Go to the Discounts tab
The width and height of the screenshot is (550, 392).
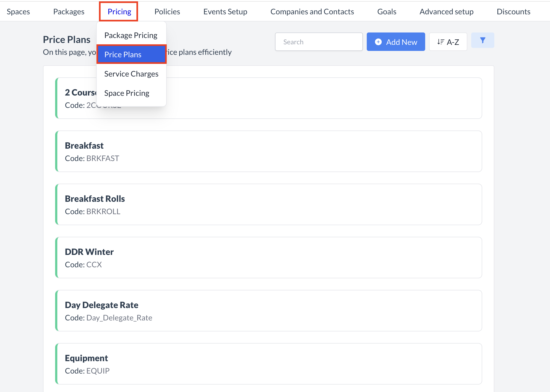(513, 12)
